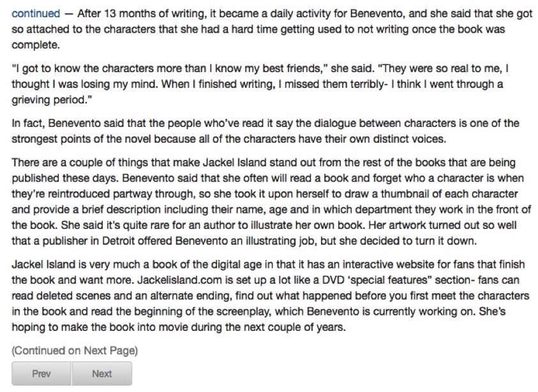Click the paragraph beginning "In fact, Benevento"
Screen dimensions: 538x392
point(265,131)
